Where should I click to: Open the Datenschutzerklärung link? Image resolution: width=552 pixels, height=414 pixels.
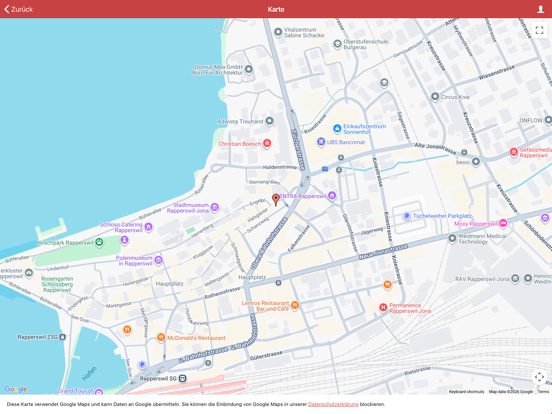tap(333, 404)
